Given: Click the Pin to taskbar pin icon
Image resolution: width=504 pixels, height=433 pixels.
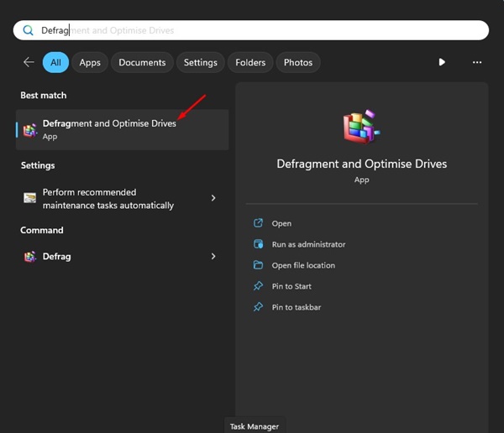Looking at the screenshot, I should [258, 307].
